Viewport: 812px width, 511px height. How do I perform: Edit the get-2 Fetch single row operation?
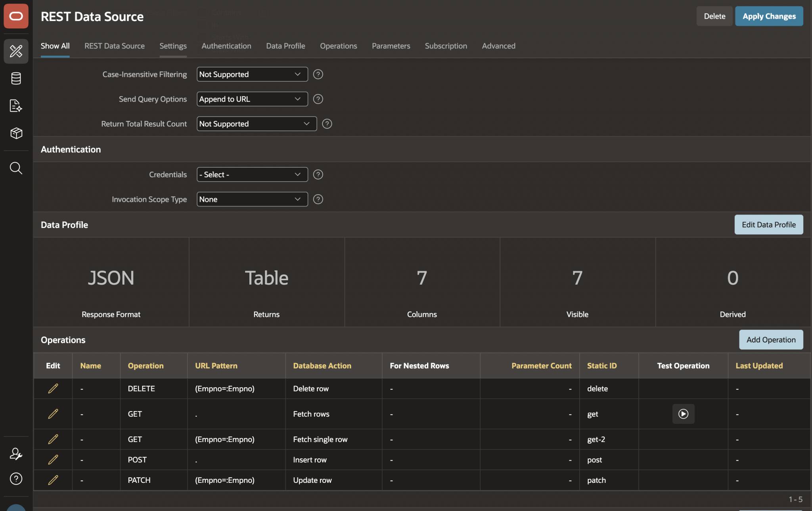(53, 439)
